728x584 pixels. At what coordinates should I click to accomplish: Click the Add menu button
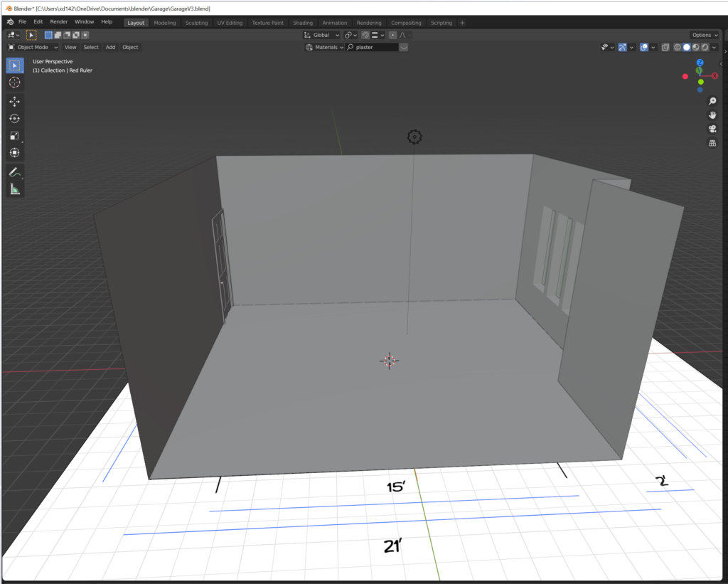[110, 48]
